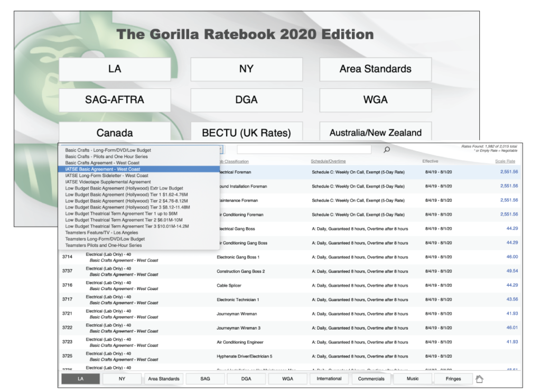Switch to the WGA bottom tab
Image resolution: width=541 pixels, height=392 pixels.
coord(288,379)
